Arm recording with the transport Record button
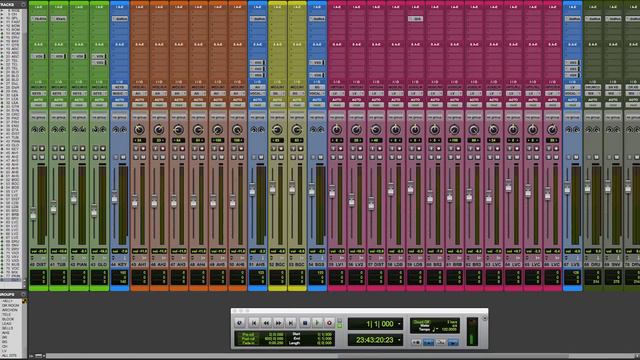Viewport: 640px width, 360px height. (329, 323)
